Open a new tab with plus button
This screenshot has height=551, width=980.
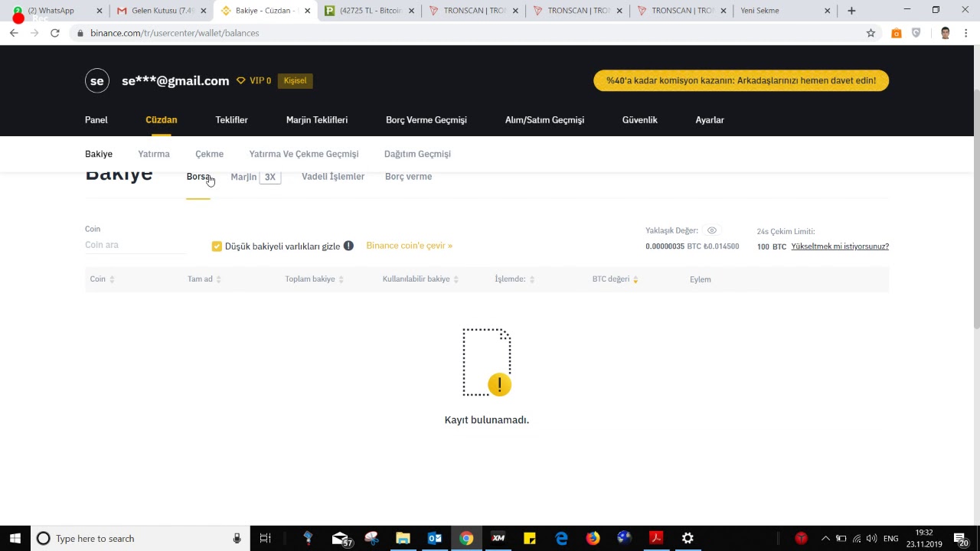point(851,11)
